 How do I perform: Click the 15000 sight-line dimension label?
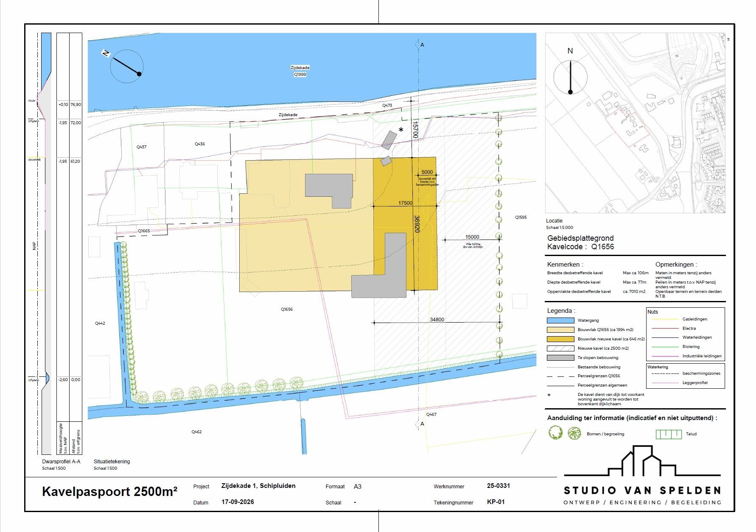point(472,237)
